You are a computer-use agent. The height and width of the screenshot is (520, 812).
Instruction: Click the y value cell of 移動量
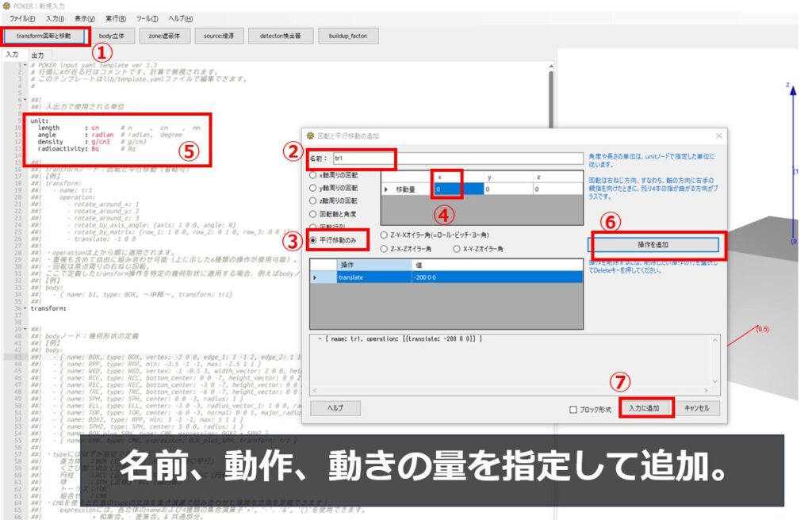click(x=508, y=189)
